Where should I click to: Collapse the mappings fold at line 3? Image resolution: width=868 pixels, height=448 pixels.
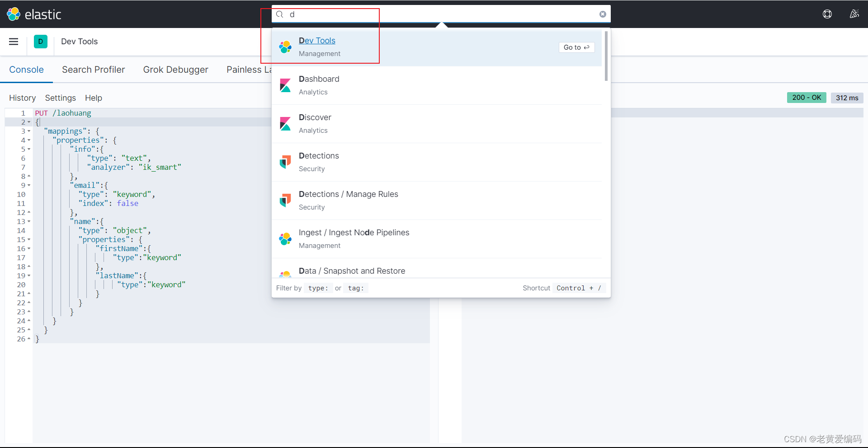coord(29,131)
